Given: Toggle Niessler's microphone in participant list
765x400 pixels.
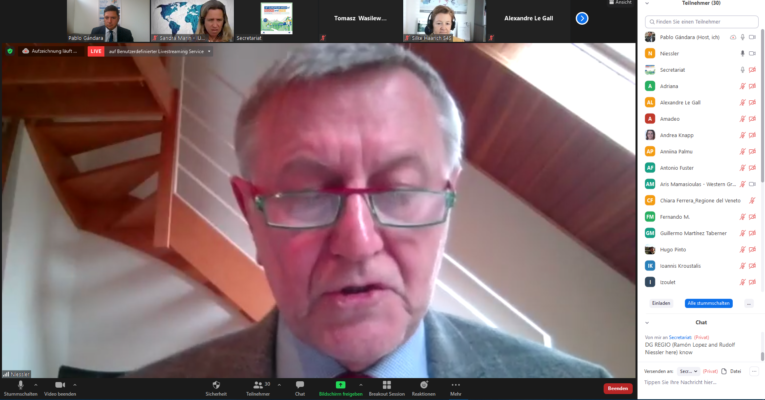Looking at the screenshot, I should (x=743, y=53).
